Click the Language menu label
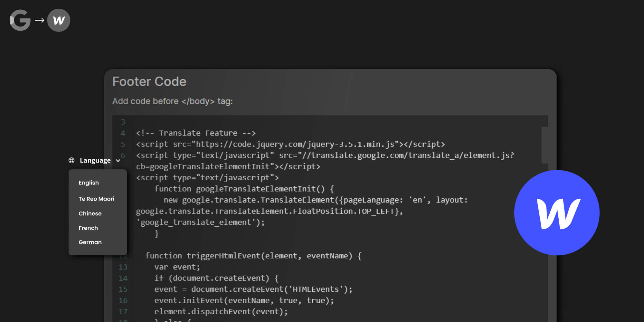 point(95,160)
